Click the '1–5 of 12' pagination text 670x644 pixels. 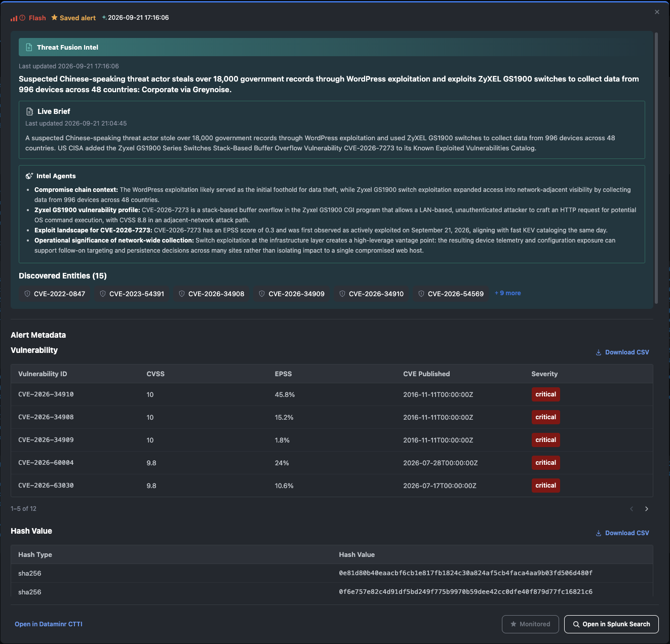(23, 509)
